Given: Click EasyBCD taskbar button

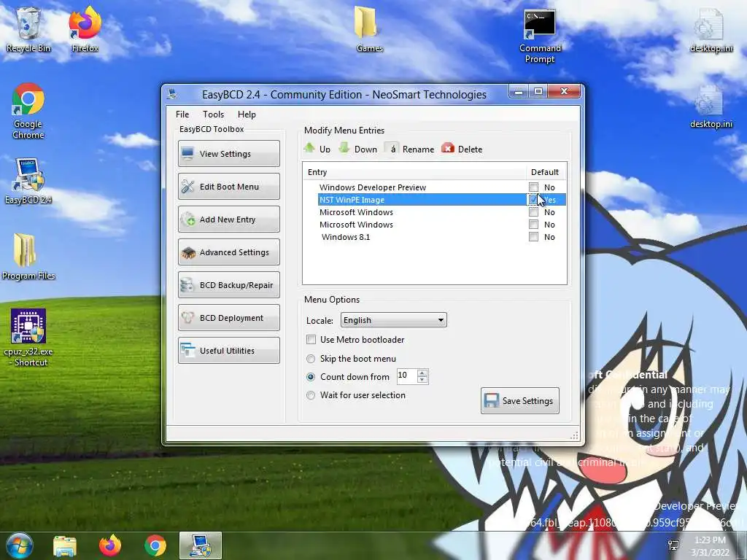Looking at the screenshot, I should click(201, 545).
